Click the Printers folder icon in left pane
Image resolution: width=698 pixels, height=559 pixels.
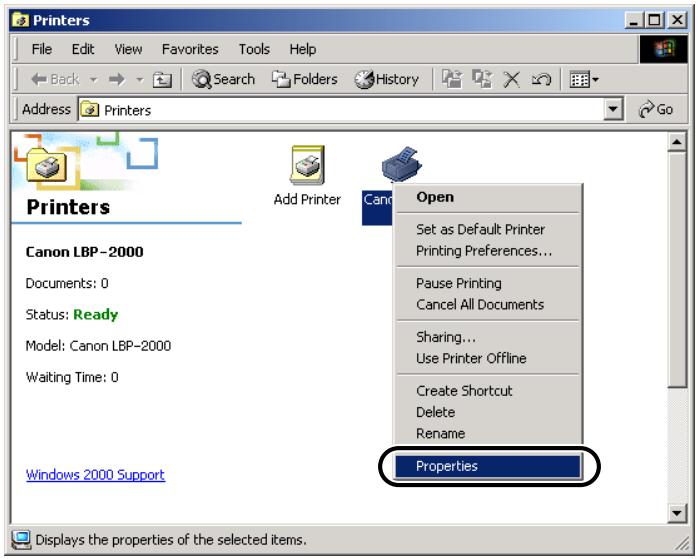pos(47,165)
